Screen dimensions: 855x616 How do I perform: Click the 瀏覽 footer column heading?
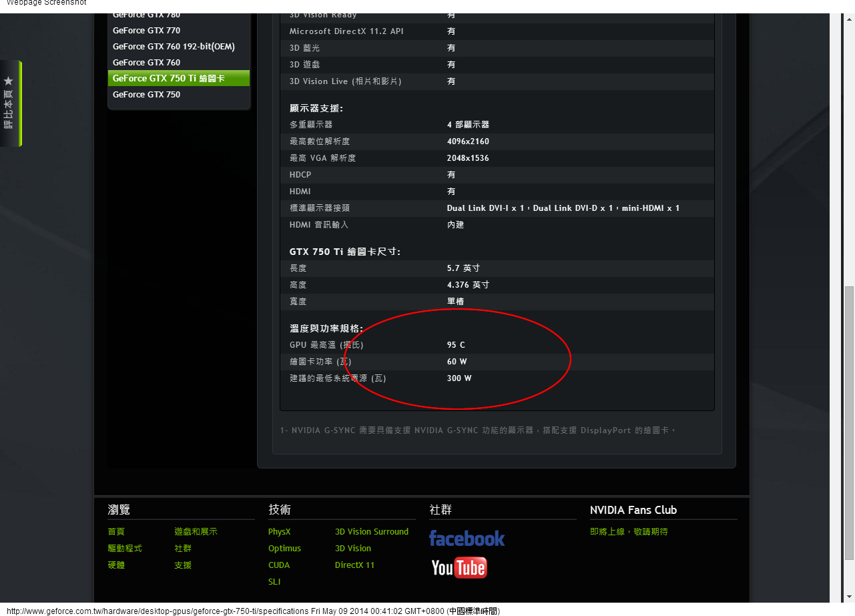[x=119, y=510]
